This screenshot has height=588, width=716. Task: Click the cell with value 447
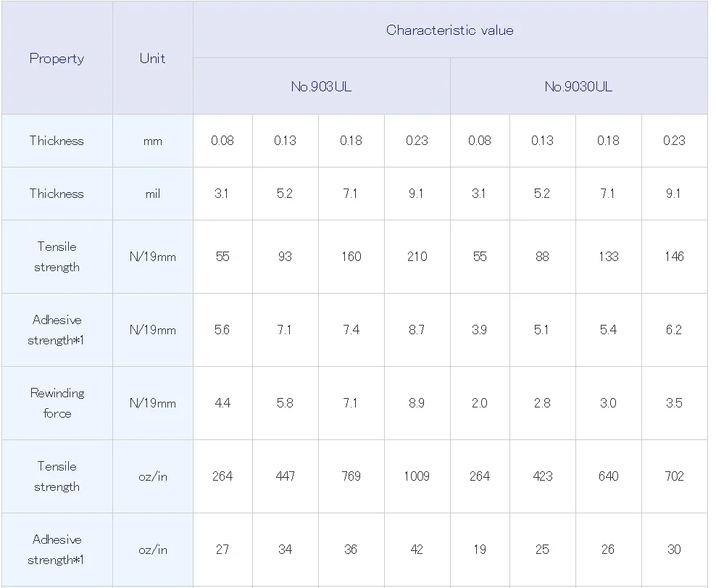pos(285,476)
